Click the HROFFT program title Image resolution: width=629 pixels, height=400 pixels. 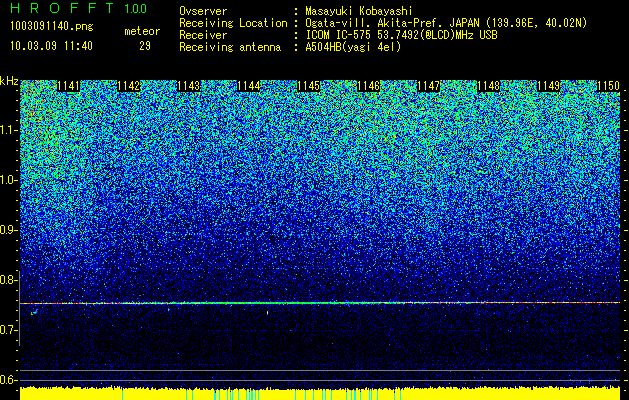coord(63,8)
